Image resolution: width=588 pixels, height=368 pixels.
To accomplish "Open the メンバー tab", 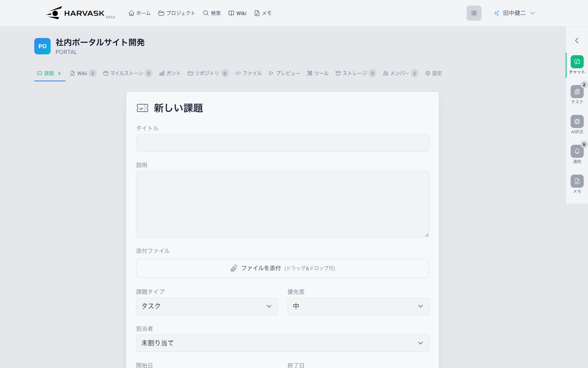I will click(x=400, y=73).
